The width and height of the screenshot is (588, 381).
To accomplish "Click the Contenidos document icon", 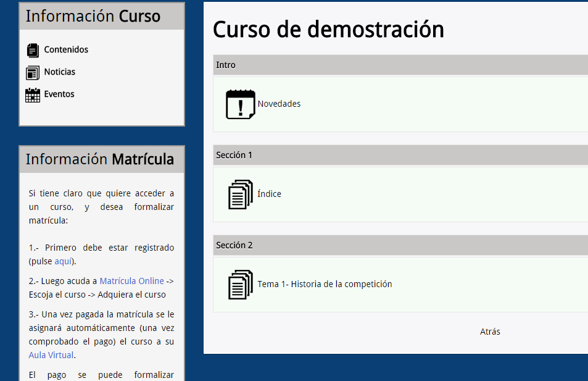I will 33,50.
